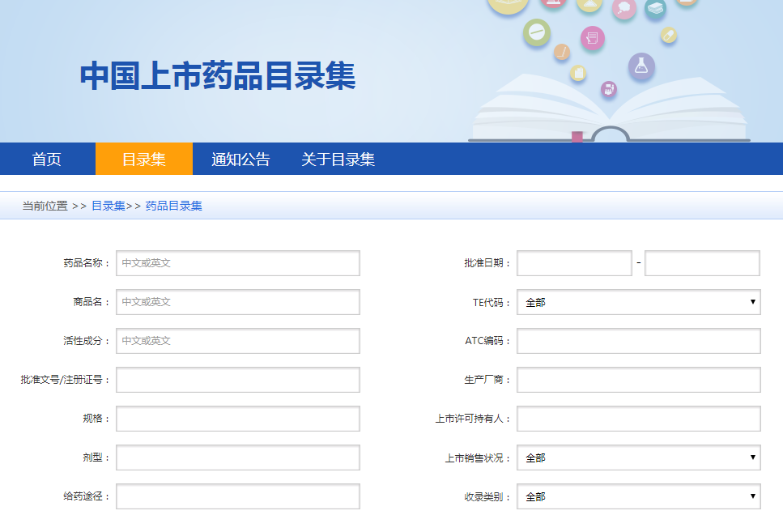Follow the 药品目录集 breadcrumb link
The width and height of the screenshot is (783, 532).
tap(174, 206)
